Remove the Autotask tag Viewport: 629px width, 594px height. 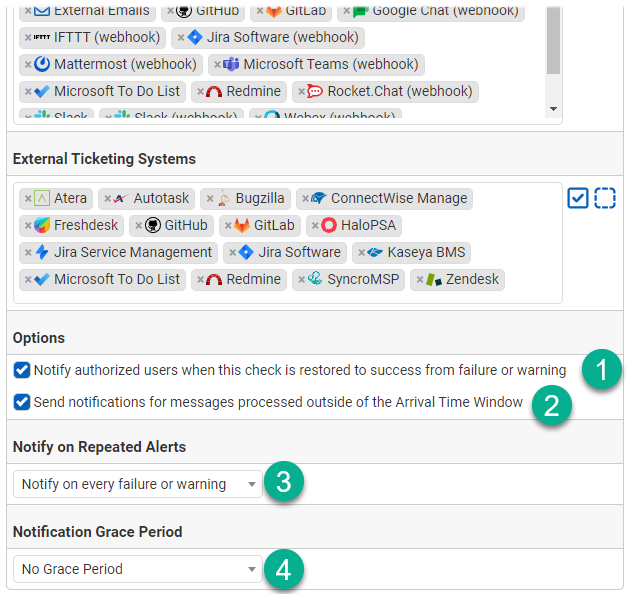tap(108, 199)
